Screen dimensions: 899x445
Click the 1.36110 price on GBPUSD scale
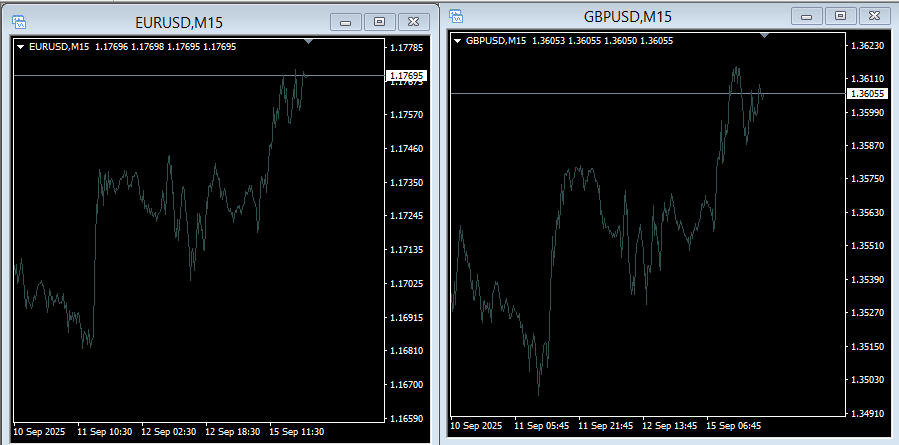pos(868,79)
